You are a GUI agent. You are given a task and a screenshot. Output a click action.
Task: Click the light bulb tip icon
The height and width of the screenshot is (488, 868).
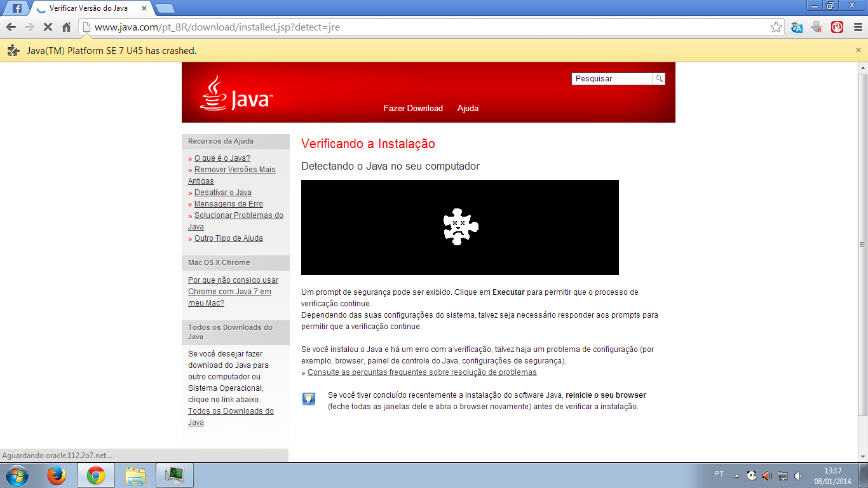[309, 399]
